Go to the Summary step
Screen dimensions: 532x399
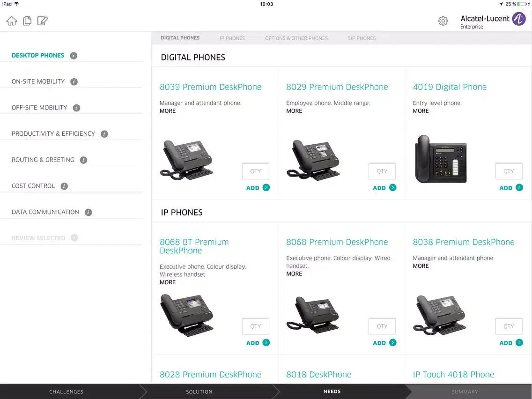pyautogui.click(x=465, y=392)
